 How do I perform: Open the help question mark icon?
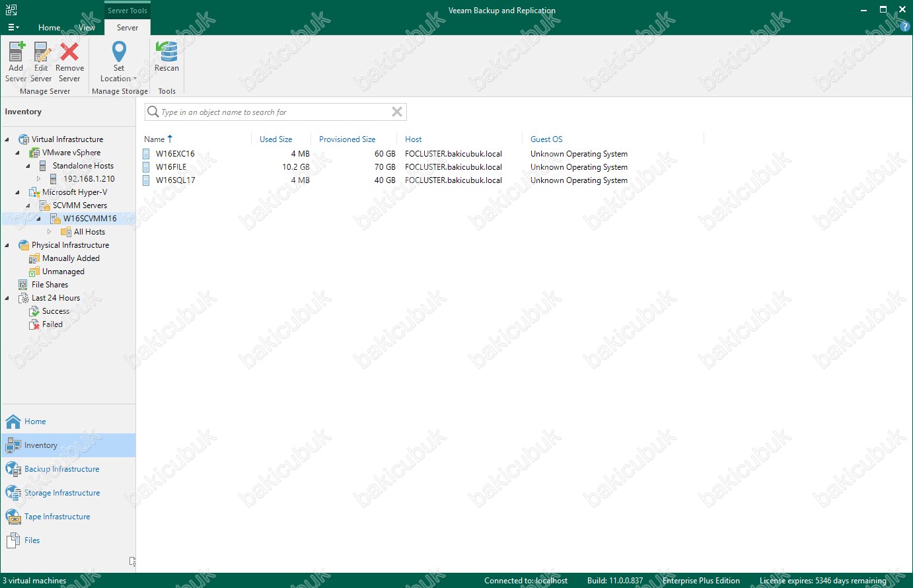pos(905,26)
